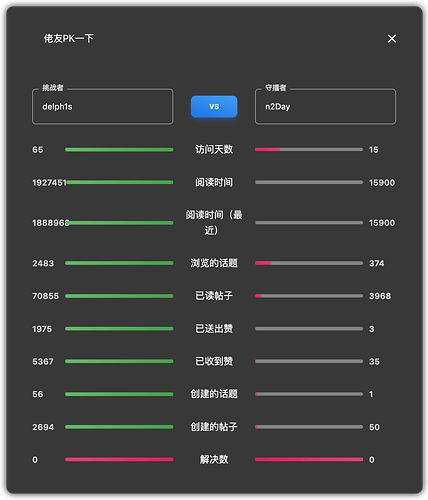Click the defender value 3968
The height and width of the screenshot is (500, 428).
pos(380,296)
